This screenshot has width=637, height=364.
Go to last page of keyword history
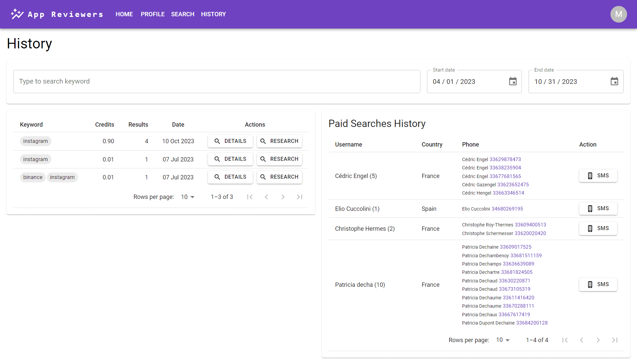[299, 197]
